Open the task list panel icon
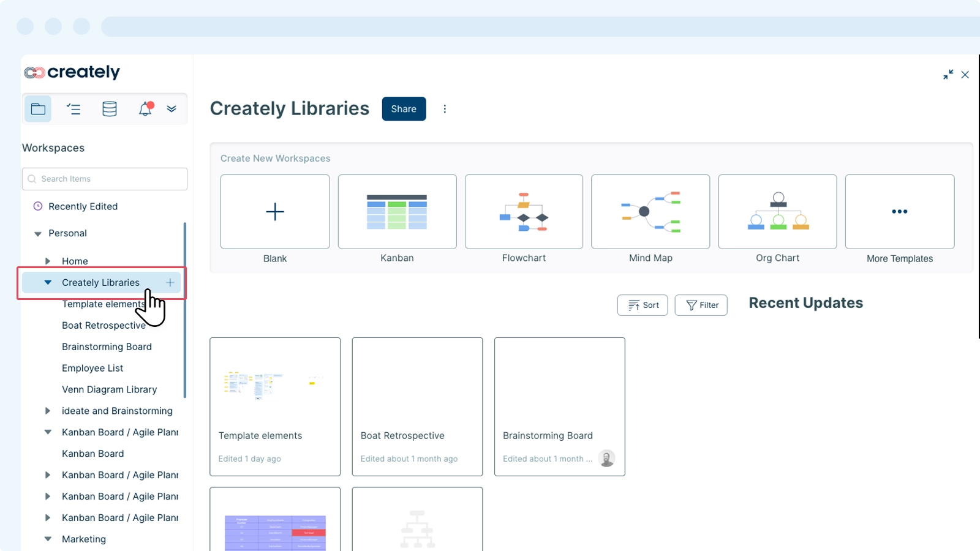The image size is (980, 551). click(x=73, y=109)
